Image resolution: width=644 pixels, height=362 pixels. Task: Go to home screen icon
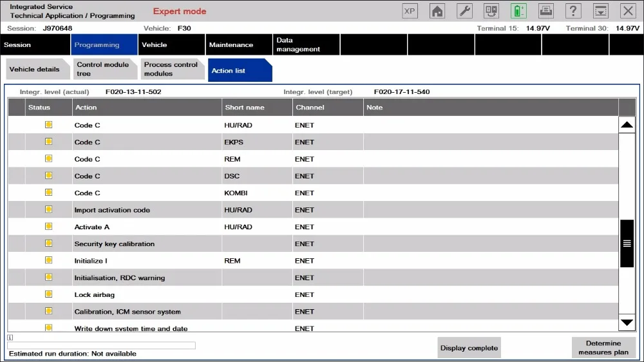click(437, 11)
